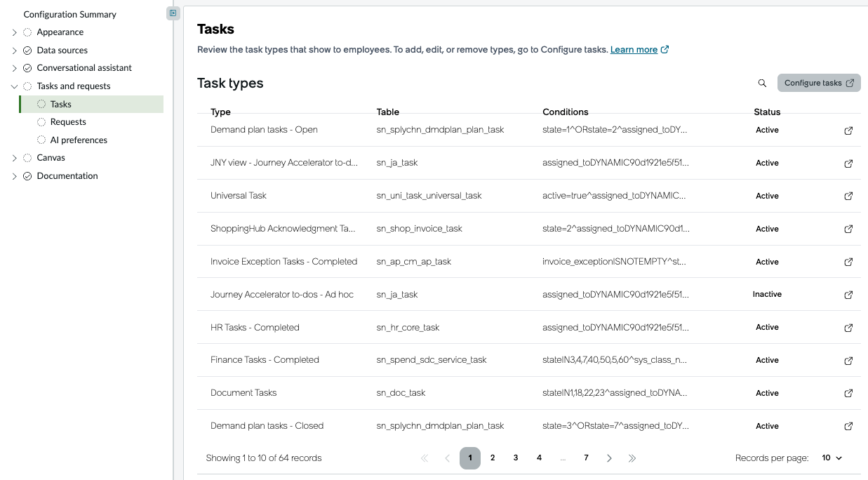This screenshot has width=868, height=480.
Task: Click table cell sn_uni_task_universal_task
Action: pos(429,196)
